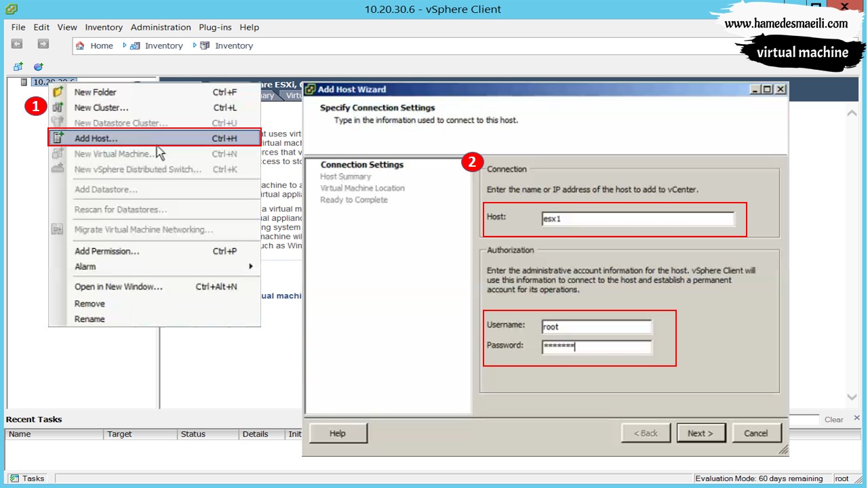Choose New Folder from context menu
868x488 pixels.
(155, 92)
